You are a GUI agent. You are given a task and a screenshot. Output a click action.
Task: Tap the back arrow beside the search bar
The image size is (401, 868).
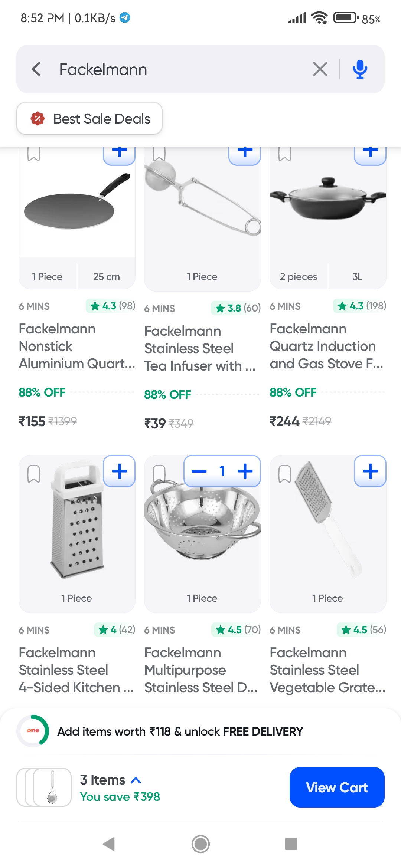(36, 69)
